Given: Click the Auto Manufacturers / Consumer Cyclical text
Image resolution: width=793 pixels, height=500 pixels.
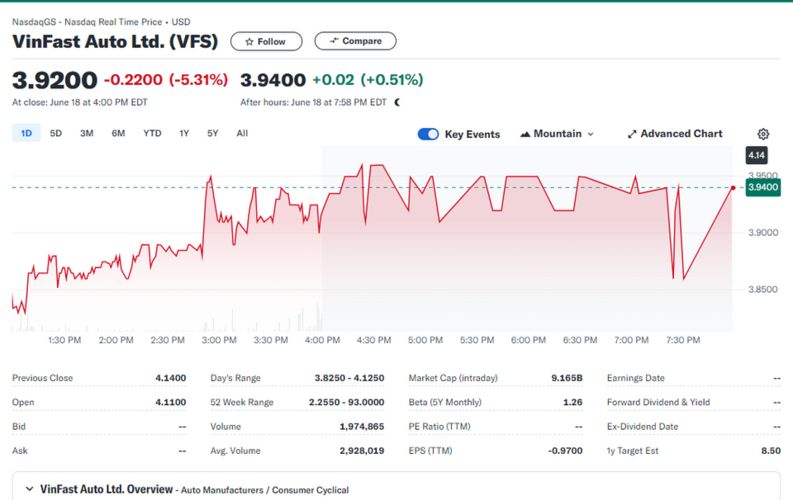Looking at the screenshot, I should (265, 490).
